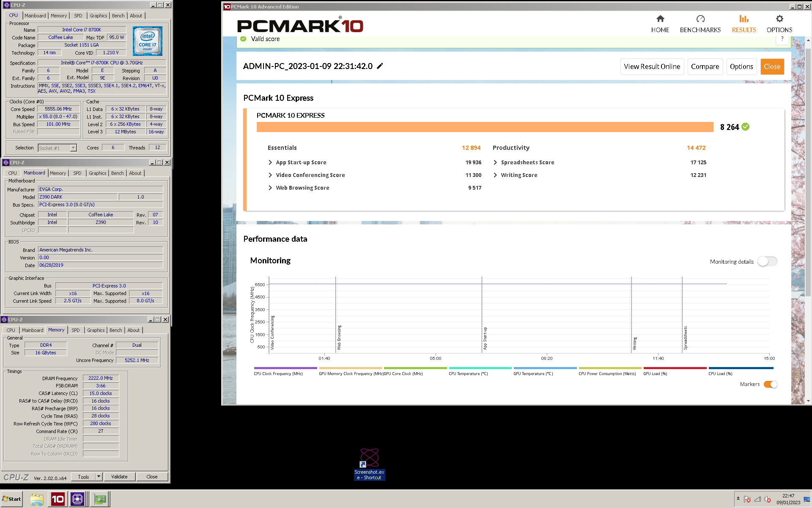Viewport: 812px width, 508px height.
Task: Click the action center flag tray icon
Action: tap(747, 500)
